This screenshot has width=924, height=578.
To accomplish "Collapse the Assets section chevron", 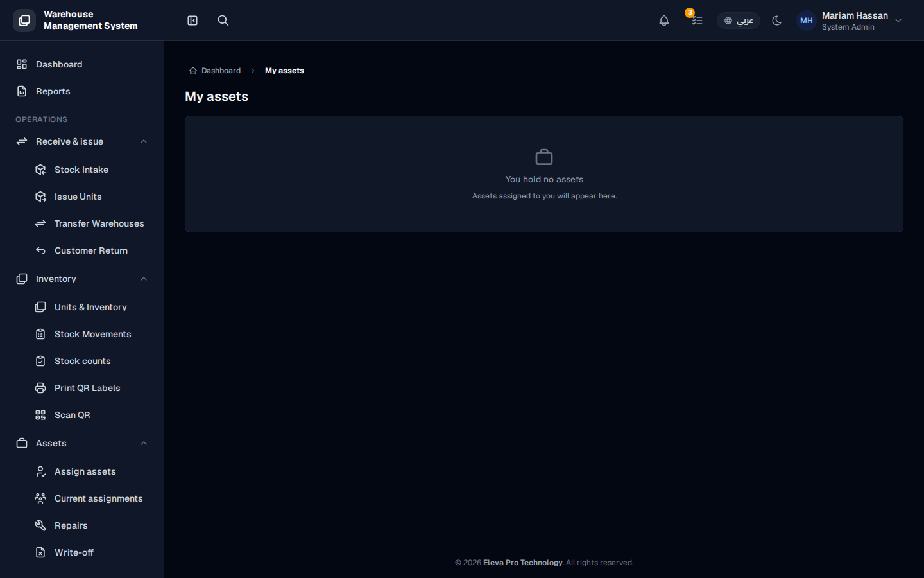I will pyautogui.click(x=144, y=443).
